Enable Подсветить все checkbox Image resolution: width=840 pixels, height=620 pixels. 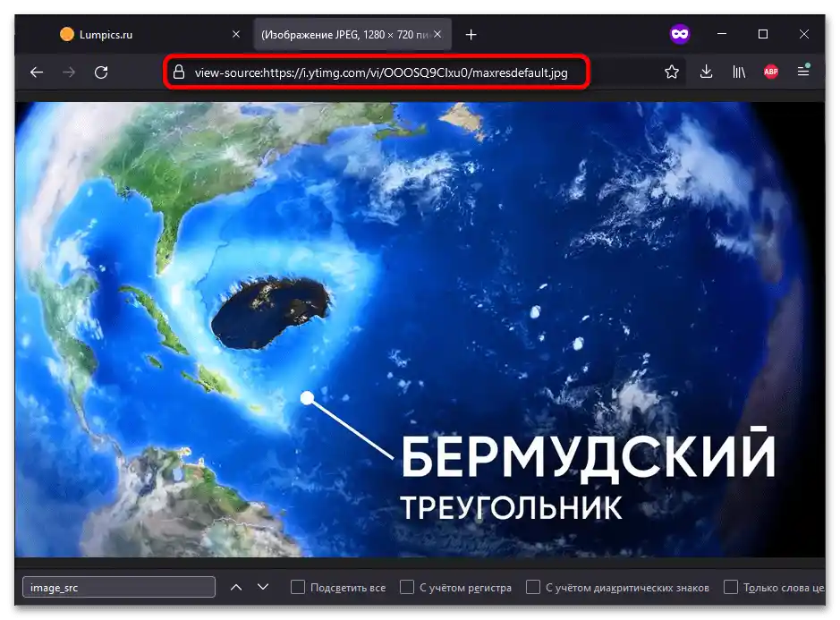click(297, 587)
